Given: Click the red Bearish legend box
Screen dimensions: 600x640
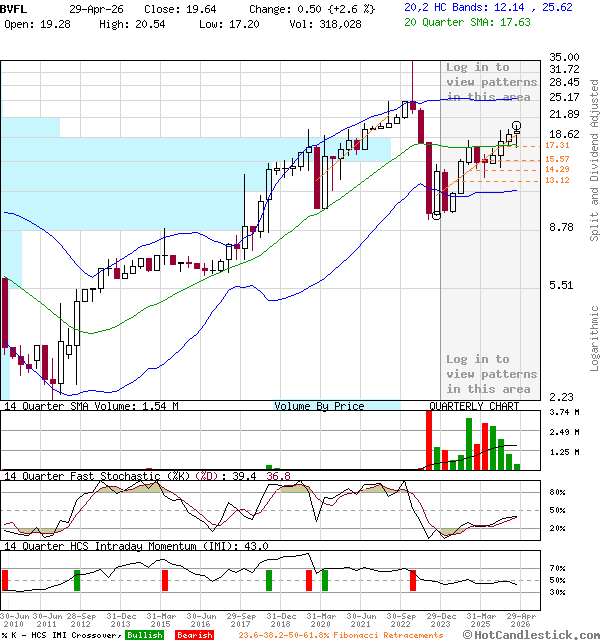Looking at the screenshot, I should click(x=193, y=635).
